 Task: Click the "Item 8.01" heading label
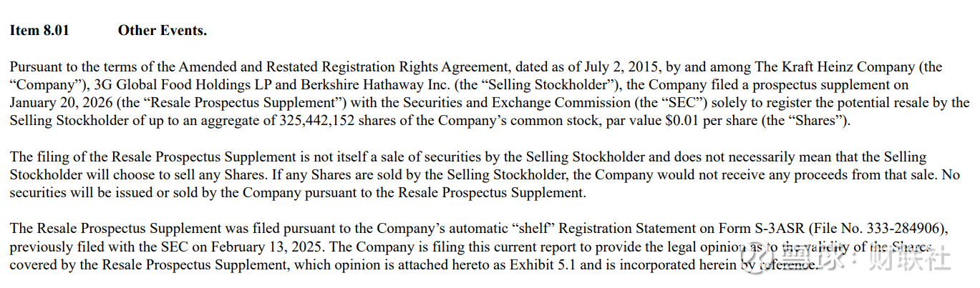point(39,31)
